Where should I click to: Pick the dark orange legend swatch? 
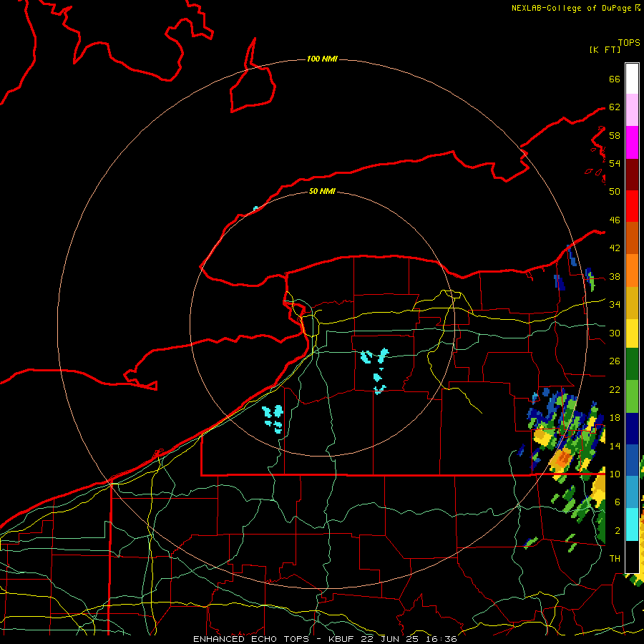coord(632,238)
